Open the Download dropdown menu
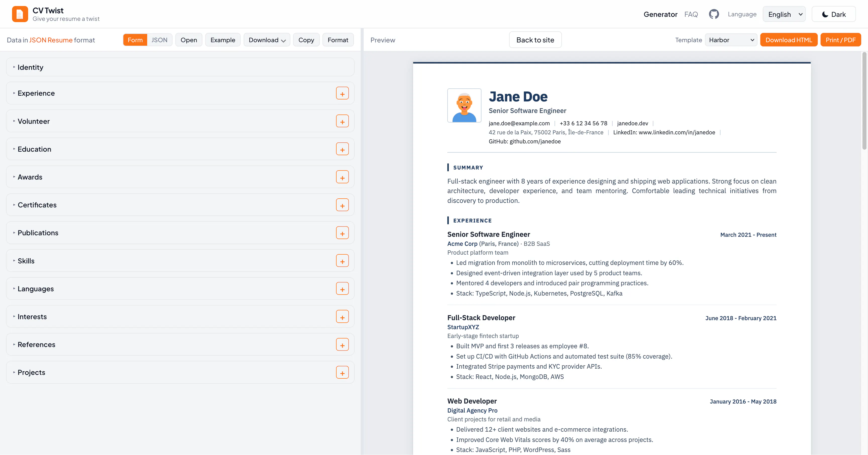 coord(266,40)
